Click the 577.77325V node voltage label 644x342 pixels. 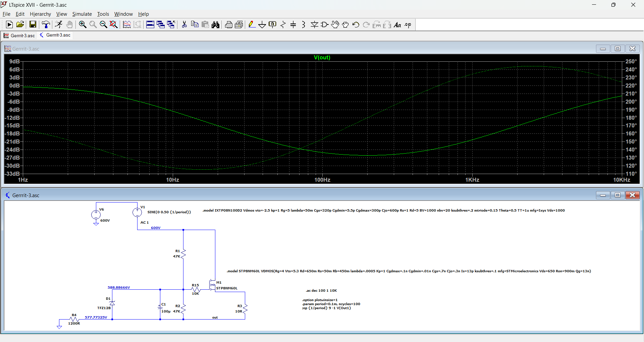click(96, 317)
